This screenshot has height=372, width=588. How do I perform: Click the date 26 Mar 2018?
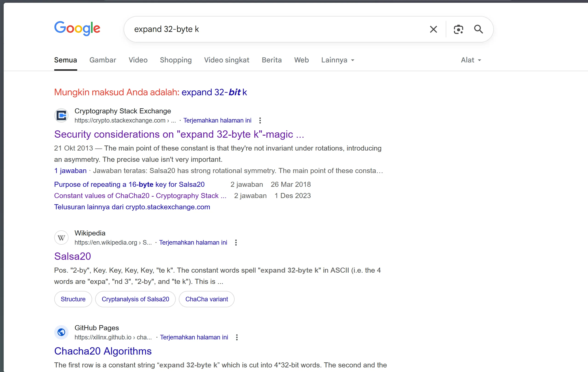click(x=291, y=185)
